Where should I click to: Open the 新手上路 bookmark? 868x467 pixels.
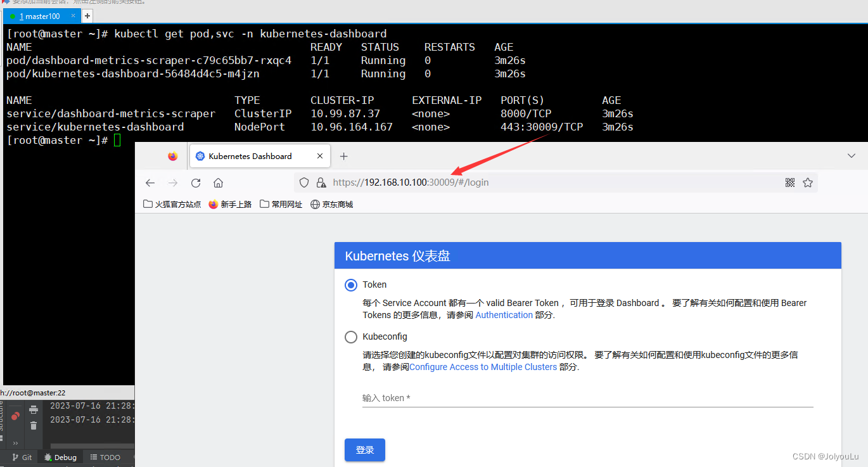230,204
